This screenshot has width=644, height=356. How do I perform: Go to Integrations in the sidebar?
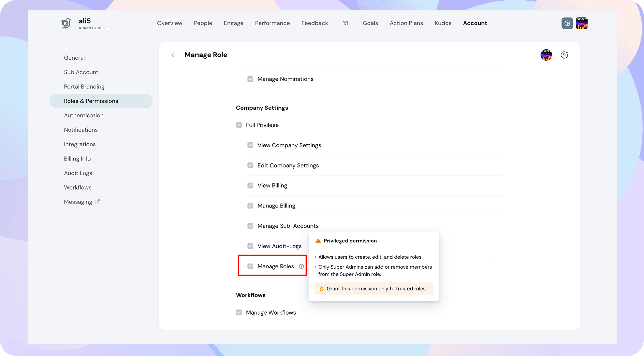[101, 144]
